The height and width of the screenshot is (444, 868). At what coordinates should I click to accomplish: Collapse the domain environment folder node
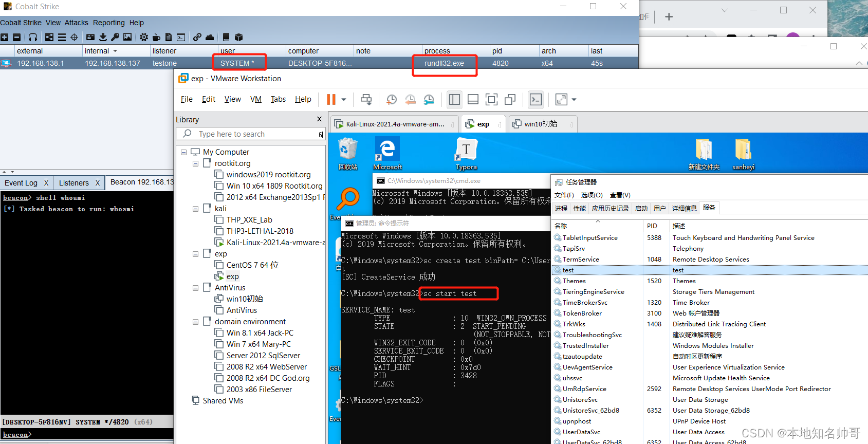[195, 322]
